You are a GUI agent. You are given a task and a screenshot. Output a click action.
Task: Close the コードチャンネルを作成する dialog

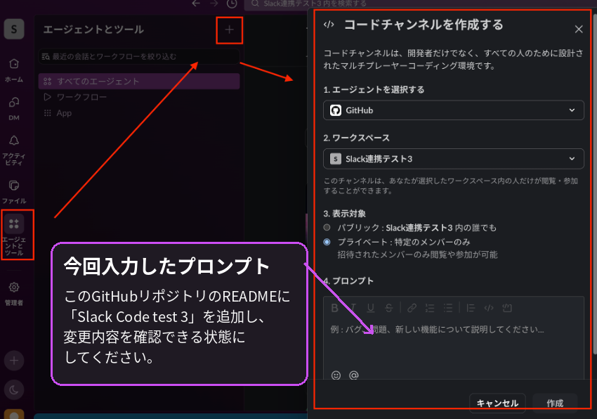[578, 29]
